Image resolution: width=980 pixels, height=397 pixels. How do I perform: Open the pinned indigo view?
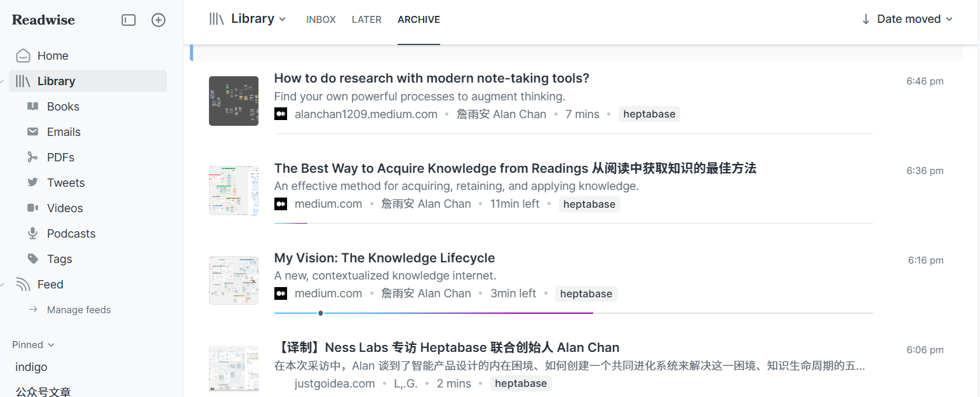pos(31,367)
